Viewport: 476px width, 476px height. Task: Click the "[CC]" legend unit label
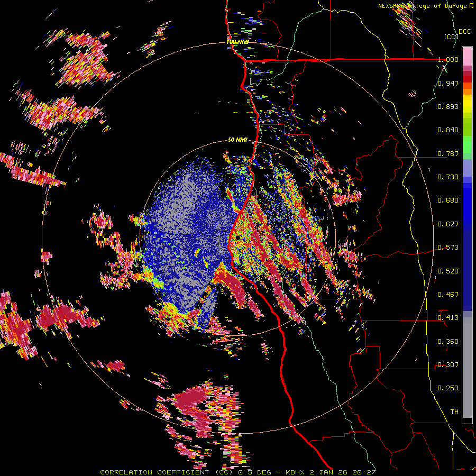click(451, 36)
